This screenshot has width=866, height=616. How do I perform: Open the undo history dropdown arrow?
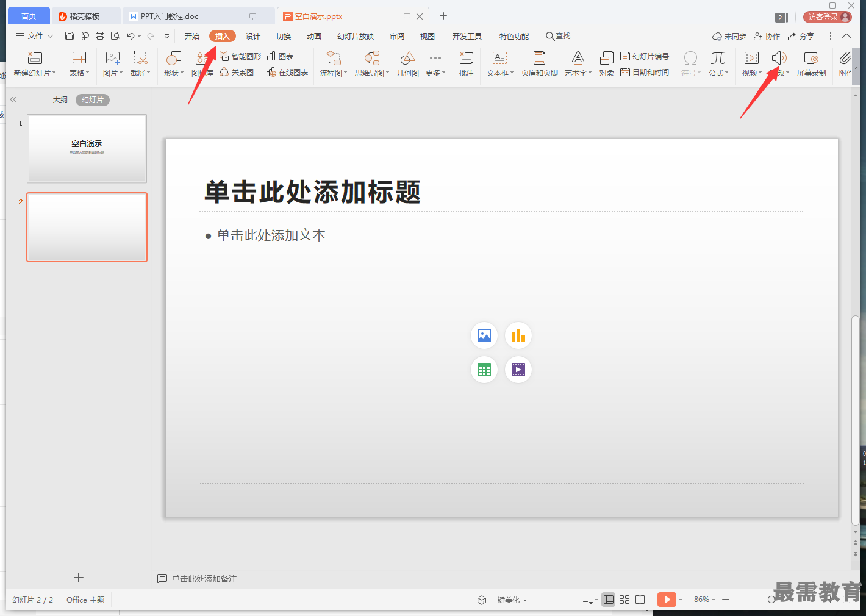[140, 36]
